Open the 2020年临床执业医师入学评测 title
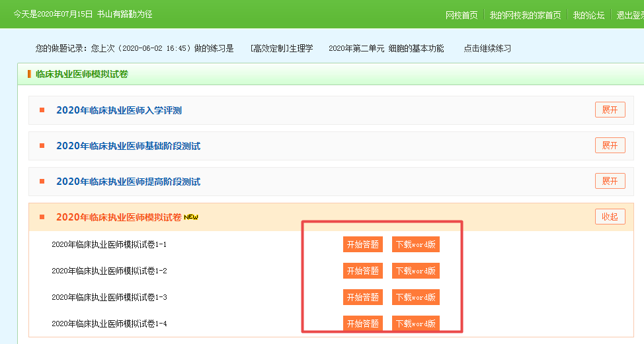 point(119,110)
